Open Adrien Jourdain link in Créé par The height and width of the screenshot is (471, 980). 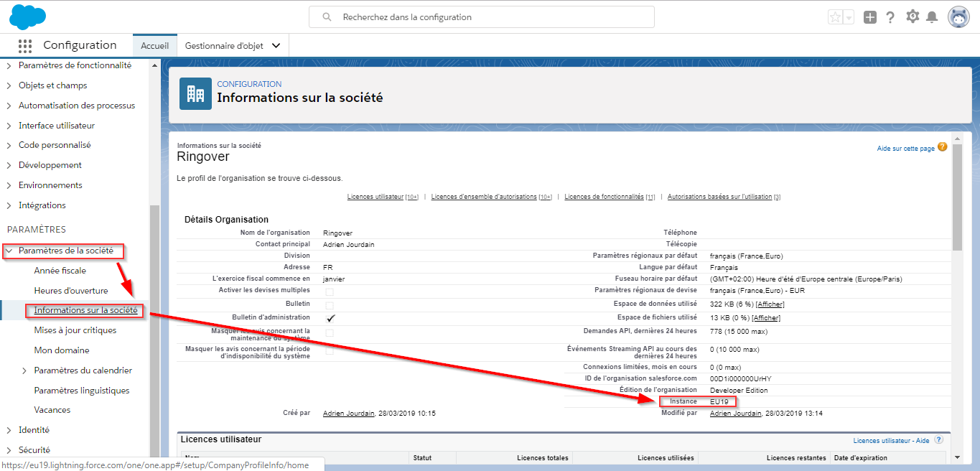tap(349, 414)
